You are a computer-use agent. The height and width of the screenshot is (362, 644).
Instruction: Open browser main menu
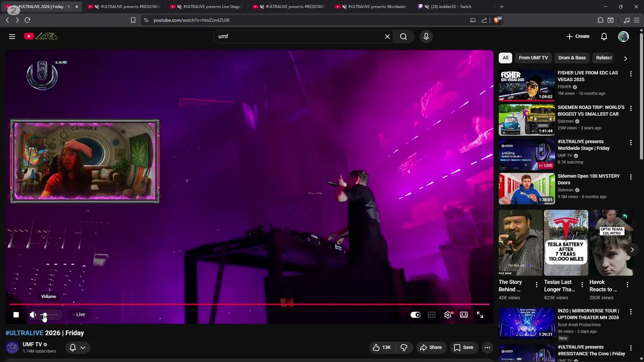[x=637, y=20]
